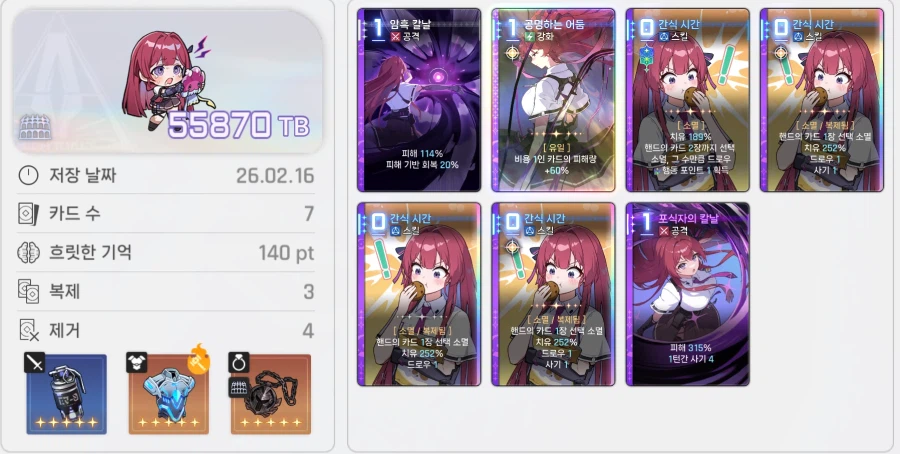Open the 암흑 칼날 attack card
900x454 pixels.
(419, 100)
